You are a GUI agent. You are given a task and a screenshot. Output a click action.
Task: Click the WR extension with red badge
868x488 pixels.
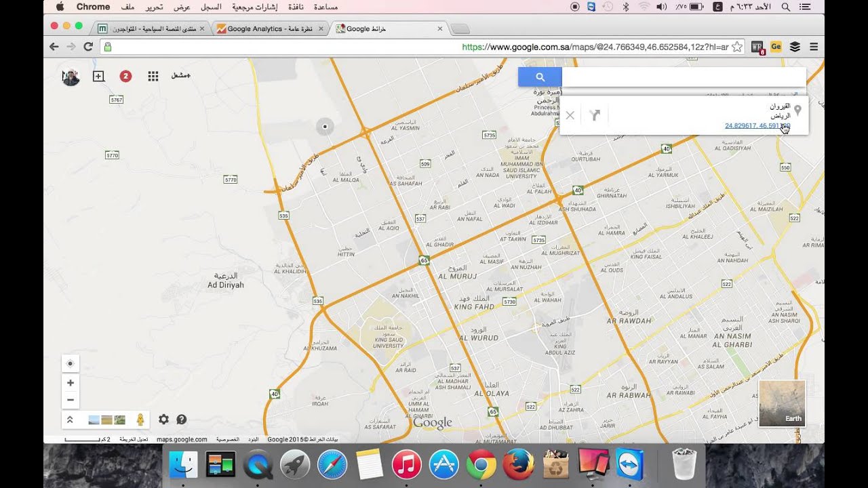pyautogui.click(x=758, y=47)
